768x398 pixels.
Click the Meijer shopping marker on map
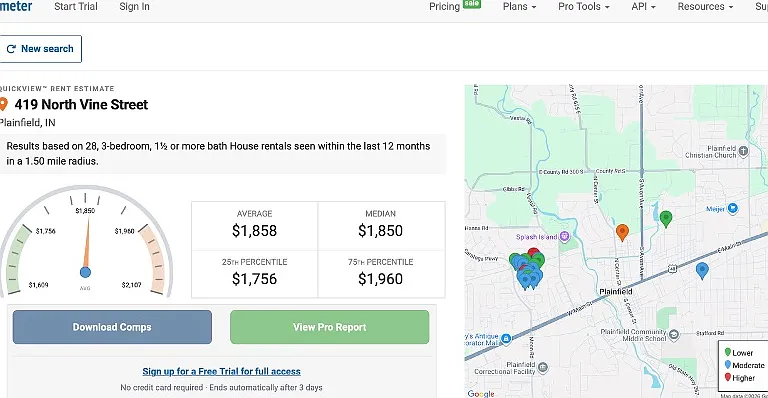pos(733,209)
